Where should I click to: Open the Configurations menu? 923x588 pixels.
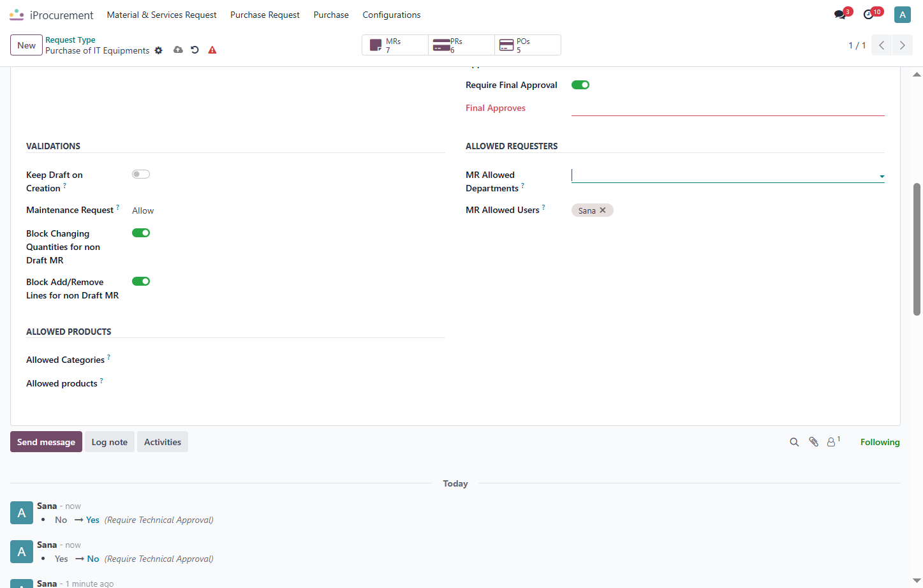(392, 15)
